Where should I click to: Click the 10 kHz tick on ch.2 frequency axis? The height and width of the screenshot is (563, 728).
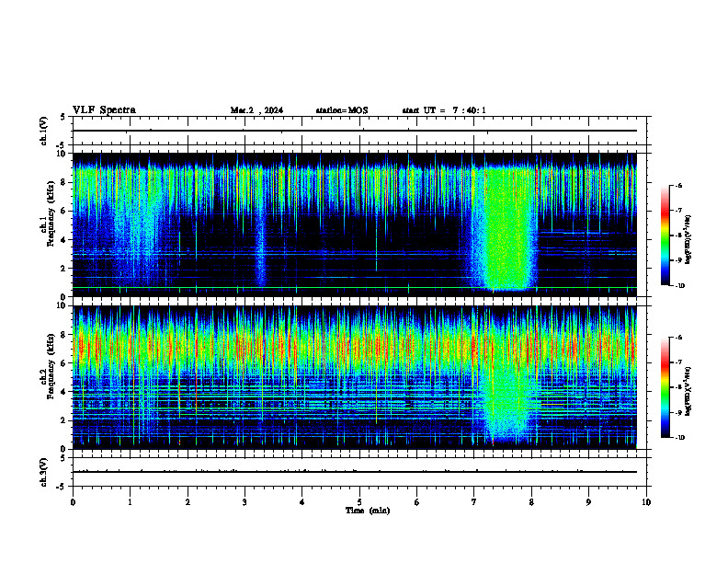tap(62, 306)
